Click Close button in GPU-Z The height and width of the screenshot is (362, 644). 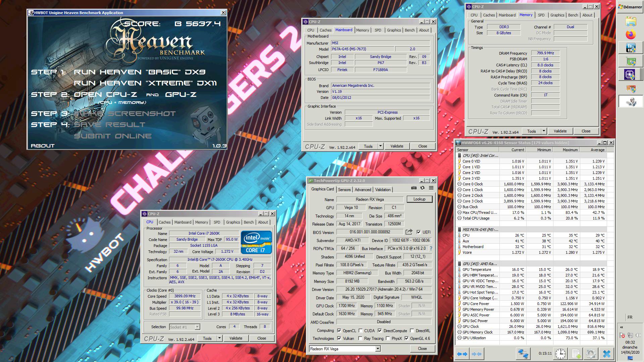(422, 349)
